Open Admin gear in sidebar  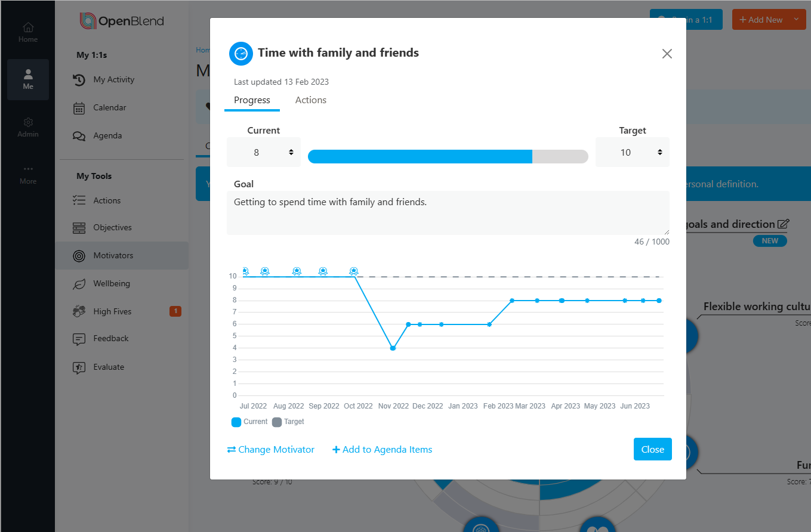click(27, 128)
